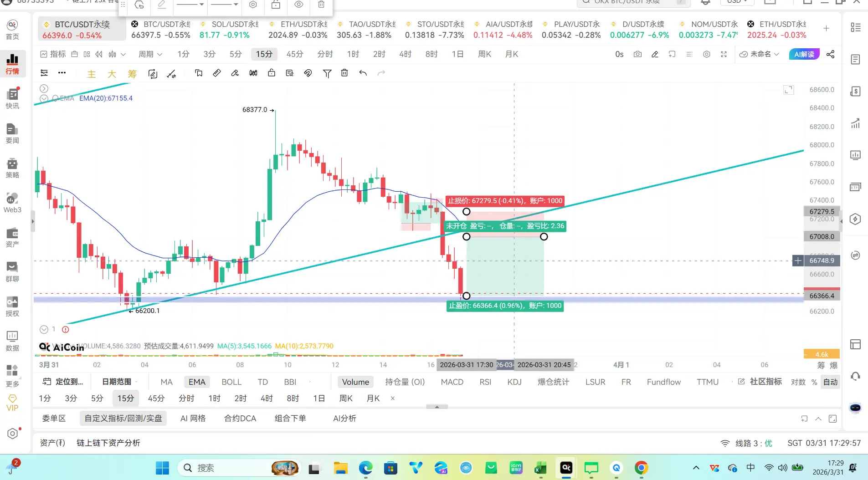Click the share icon next to AI解读
Image resolution: width=868 pixels, height=480 pixels.
[831, 54]
